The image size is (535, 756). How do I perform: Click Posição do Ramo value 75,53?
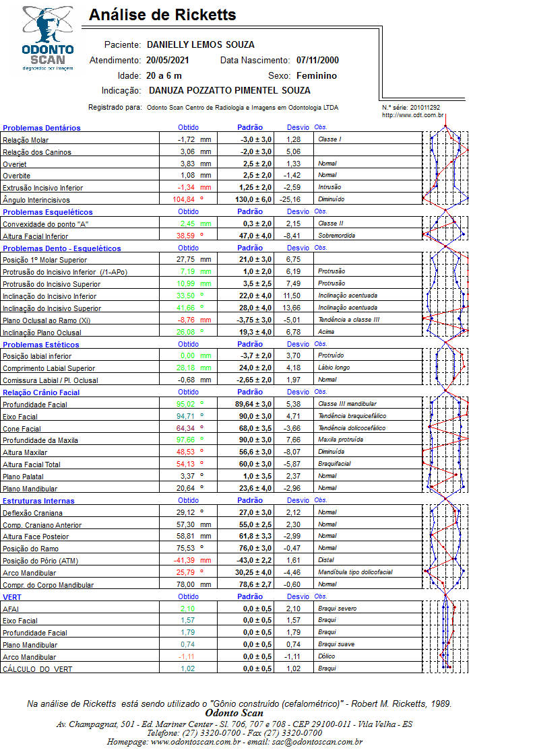tap(186, 548)
